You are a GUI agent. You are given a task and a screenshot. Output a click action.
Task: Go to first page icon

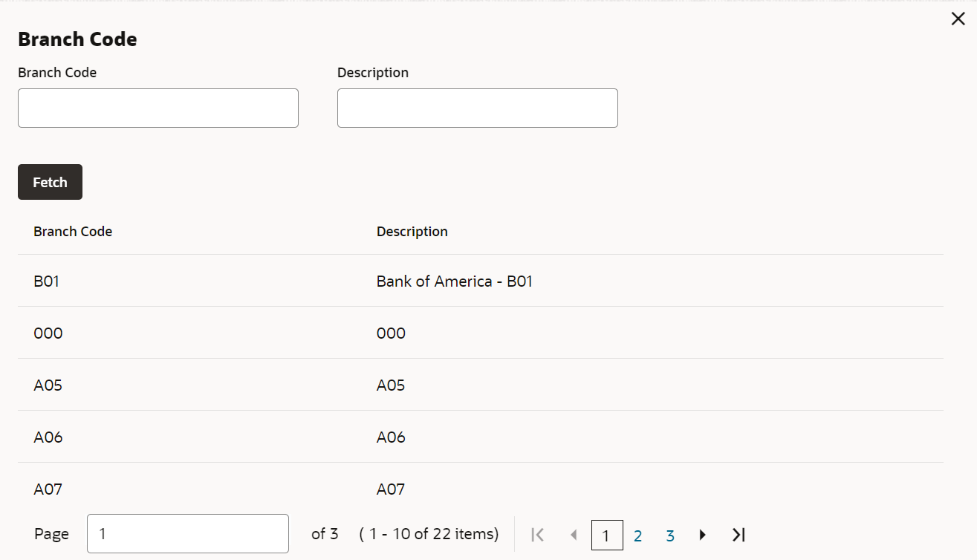(539, 535)
